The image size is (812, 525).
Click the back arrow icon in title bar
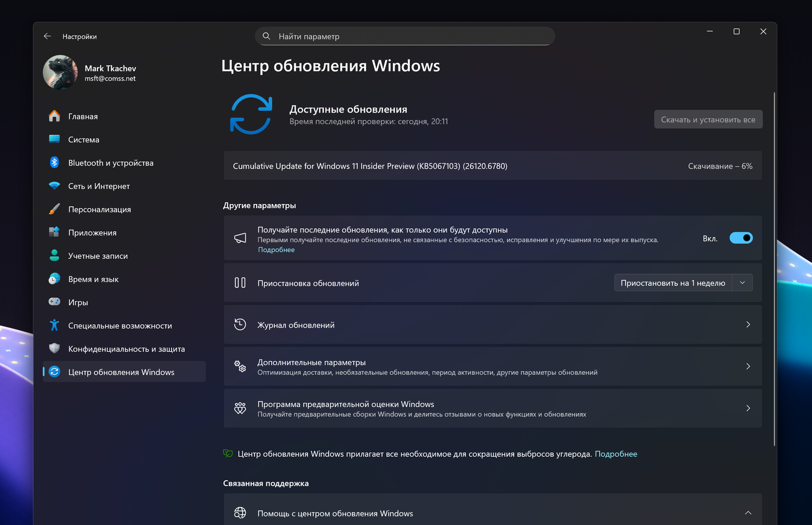48,36
